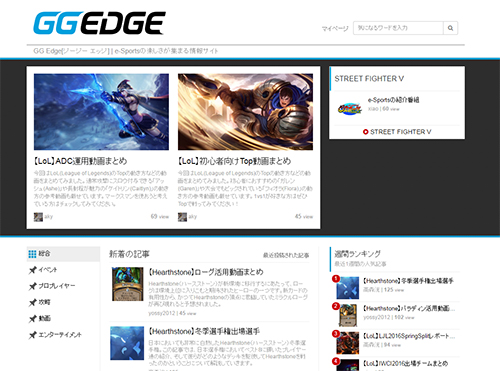Open rank 1 冬季選手権出場選手 ranking link
Image resolution: width=500 pixels, height=371 pixels.
(x=408, y=281)
